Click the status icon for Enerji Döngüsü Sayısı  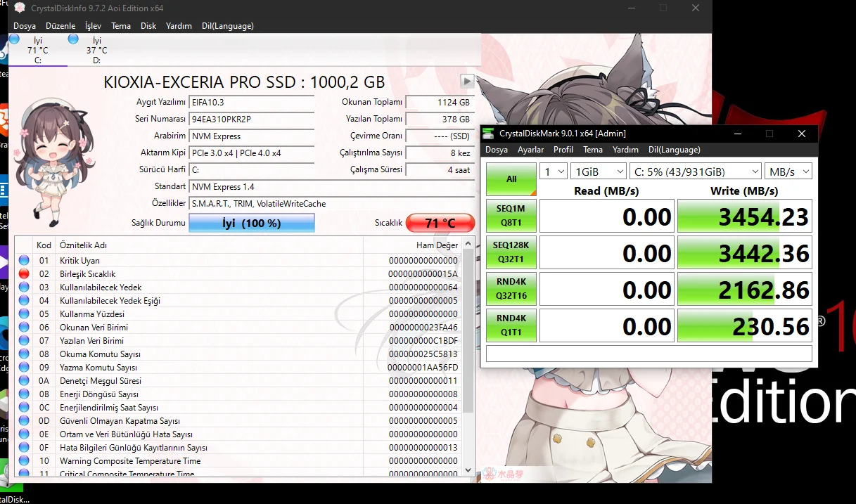coord(24,394)
